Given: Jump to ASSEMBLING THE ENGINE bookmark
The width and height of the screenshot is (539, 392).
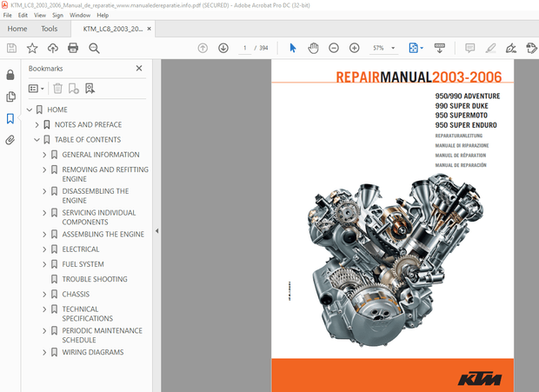Looking at the screenshot, I should [x=103, y=235].
